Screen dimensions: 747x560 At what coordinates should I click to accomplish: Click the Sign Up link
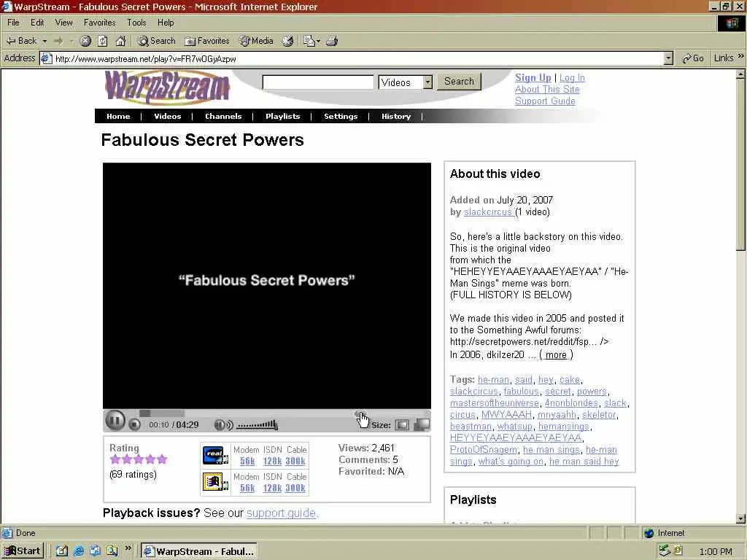click(533, 77)
